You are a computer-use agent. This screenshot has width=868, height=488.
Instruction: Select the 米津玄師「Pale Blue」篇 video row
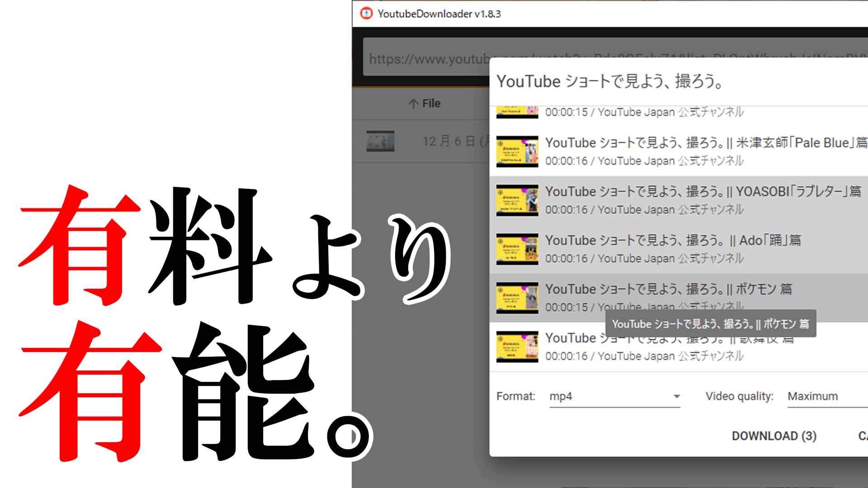tap(679, 151)
